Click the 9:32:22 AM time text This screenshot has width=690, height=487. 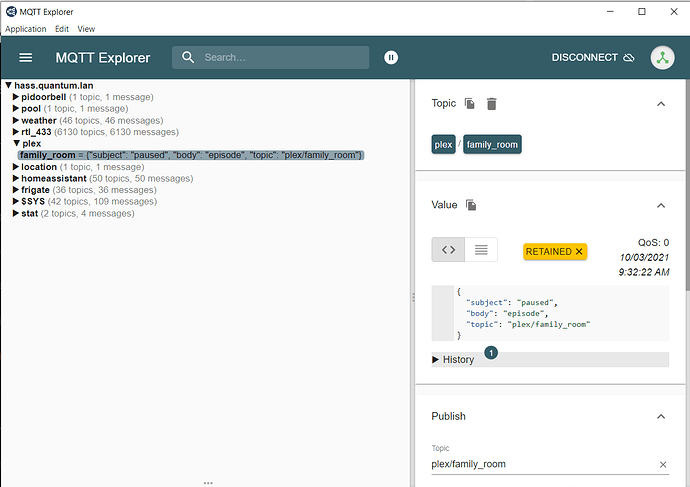644,272
